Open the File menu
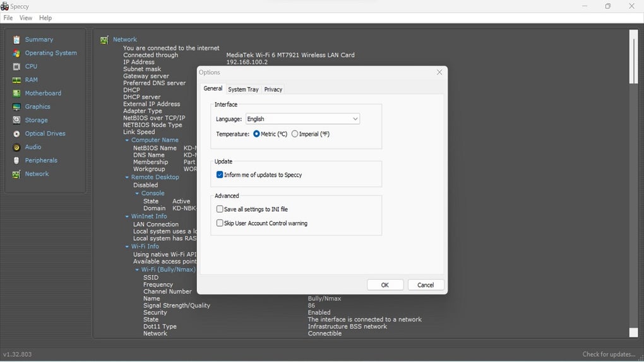 [x=8, y=18]
